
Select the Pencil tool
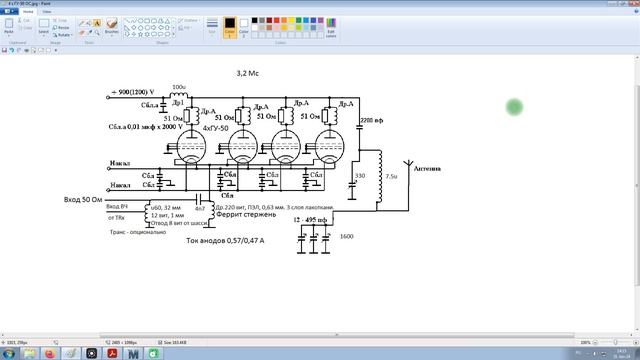(82, 23)
